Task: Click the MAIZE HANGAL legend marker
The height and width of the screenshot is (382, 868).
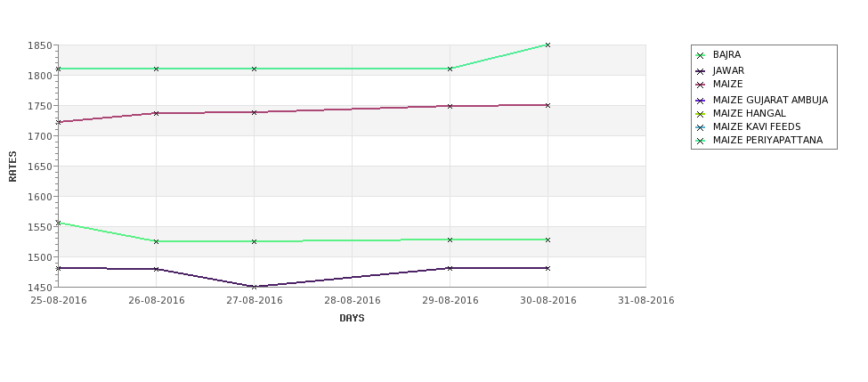Action: pos(701,114)
